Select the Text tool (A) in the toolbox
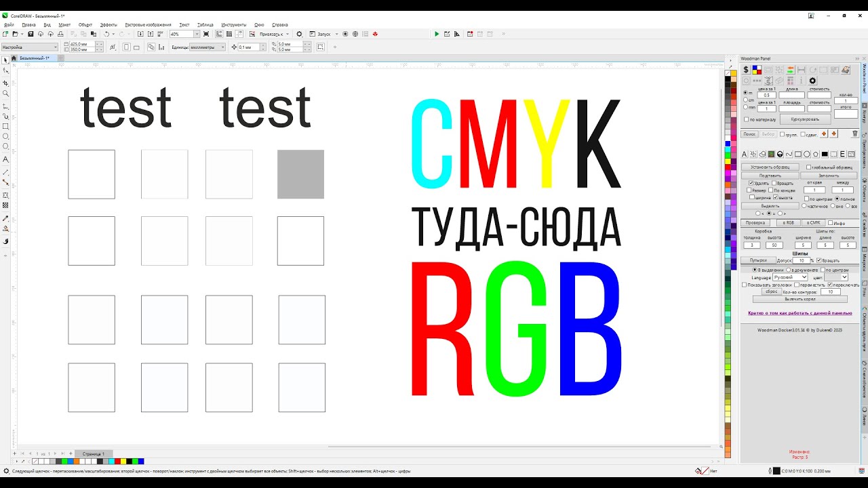868x488 pixels. coord(6,159)
